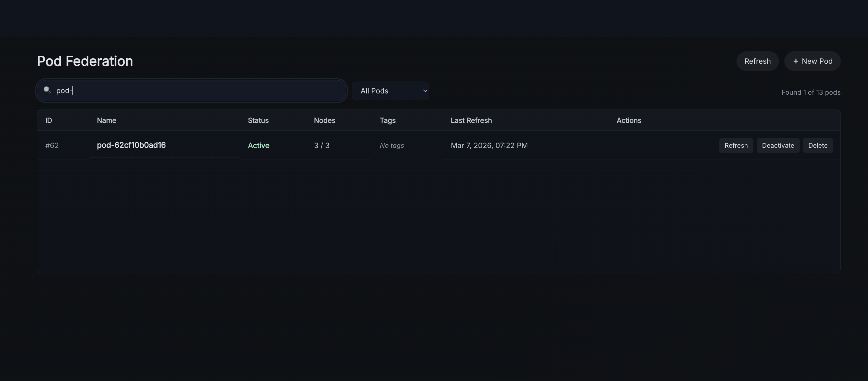Sort by the ID column header

click(48, 121)
